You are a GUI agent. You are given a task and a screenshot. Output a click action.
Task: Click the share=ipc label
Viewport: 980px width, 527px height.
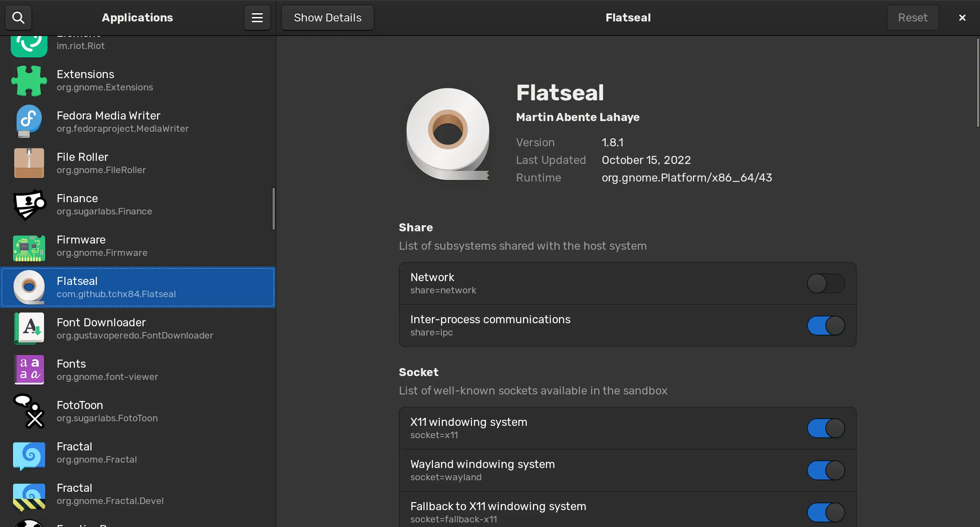point(431,332)
